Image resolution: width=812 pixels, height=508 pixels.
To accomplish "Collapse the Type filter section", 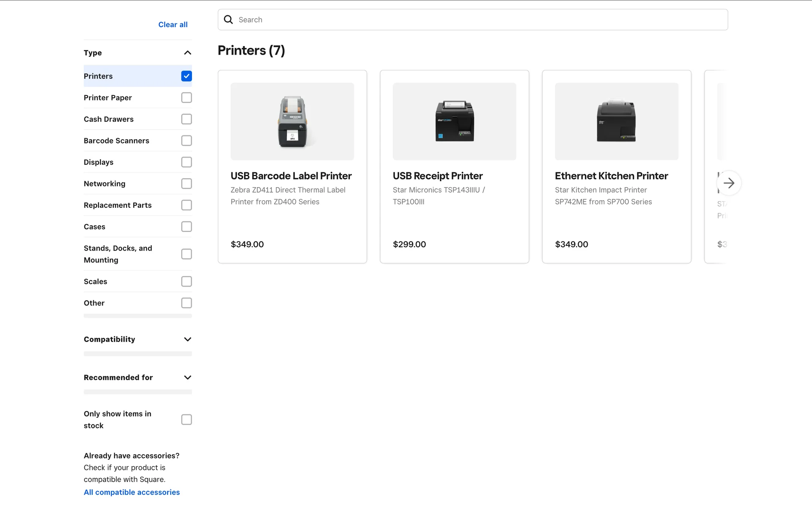I will tap(188, 53).
